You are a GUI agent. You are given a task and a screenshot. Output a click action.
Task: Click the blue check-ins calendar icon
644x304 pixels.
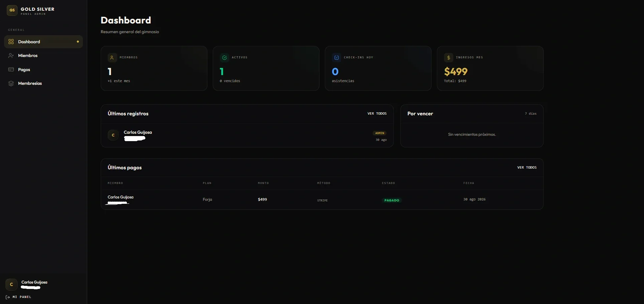[336, 58]
